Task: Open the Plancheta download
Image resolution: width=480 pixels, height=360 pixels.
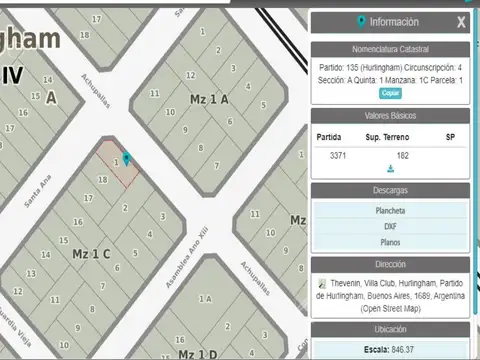Action: [390, 211]
